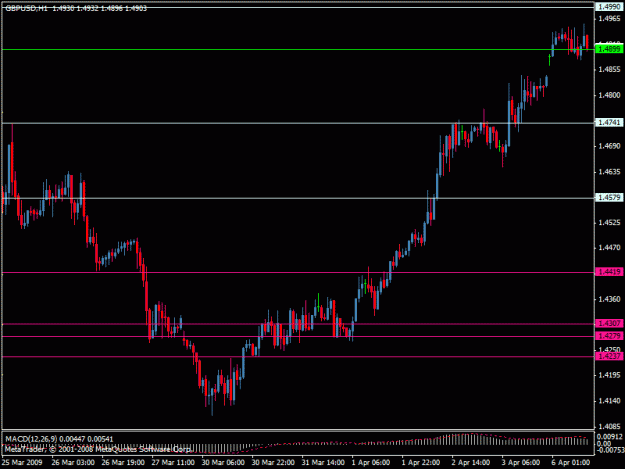The image size is (625, 469).
Task: Click the 27 Mar 11:00 time label
Action: (x=173, y=462)
